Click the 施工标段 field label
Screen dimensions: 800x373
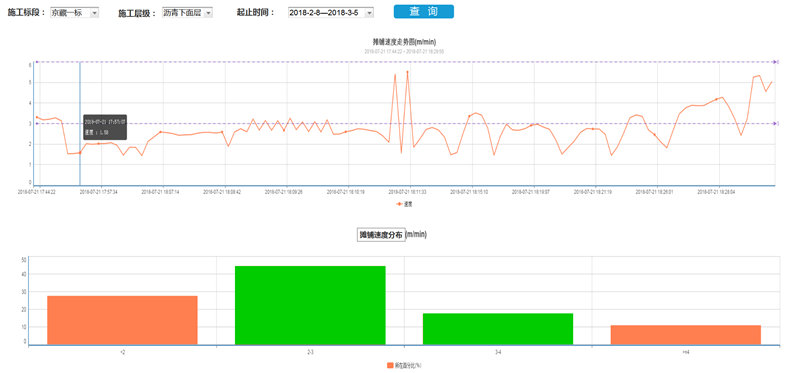27,13
